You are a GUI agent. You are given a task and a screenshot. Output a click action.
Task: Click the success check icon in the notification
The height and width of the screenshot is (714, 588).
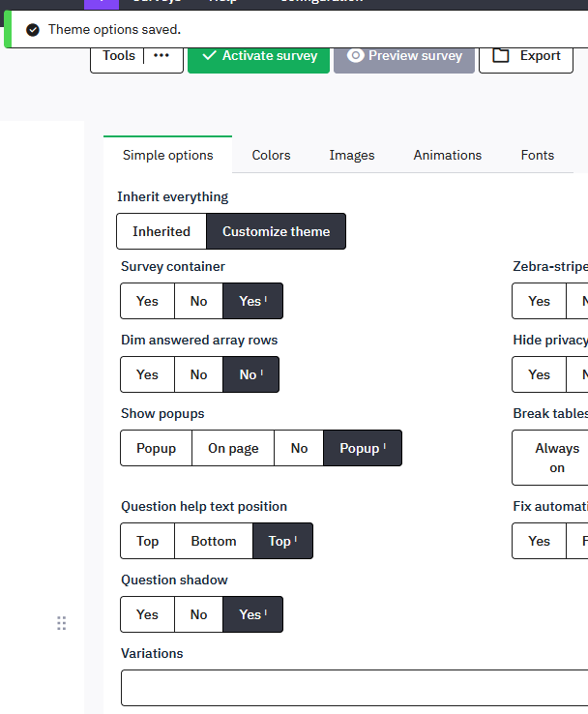coord(33,29)
